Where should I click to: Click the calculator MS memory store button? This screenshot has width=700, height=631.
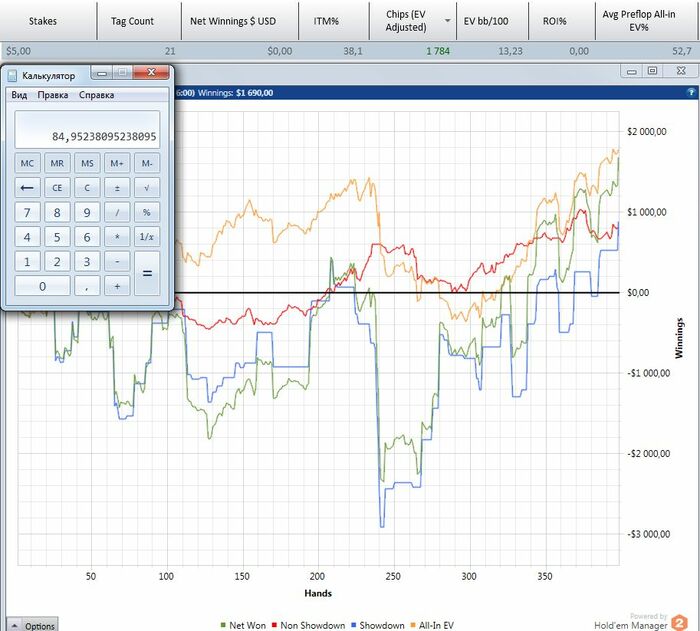pyautogui.click(x=87, y=163)
